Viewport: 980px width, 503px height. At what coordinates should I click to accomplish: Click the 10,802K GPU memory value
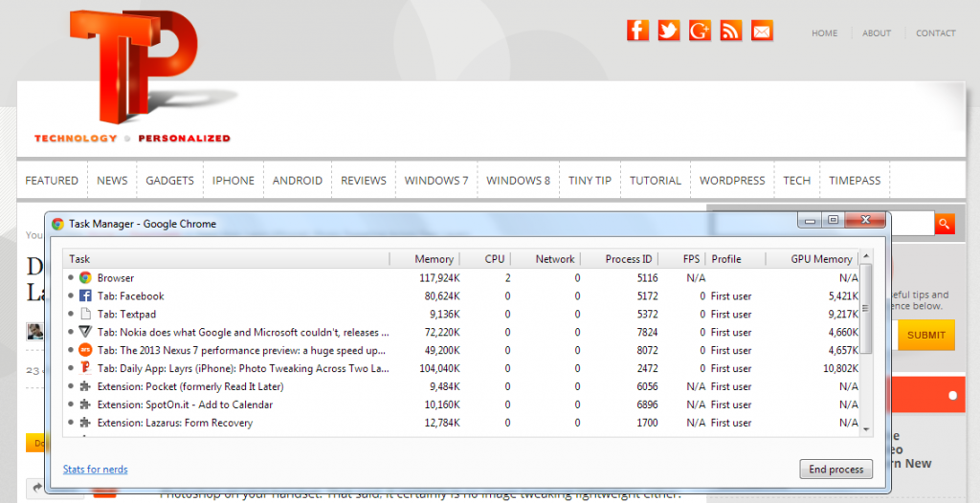point(840,369)
